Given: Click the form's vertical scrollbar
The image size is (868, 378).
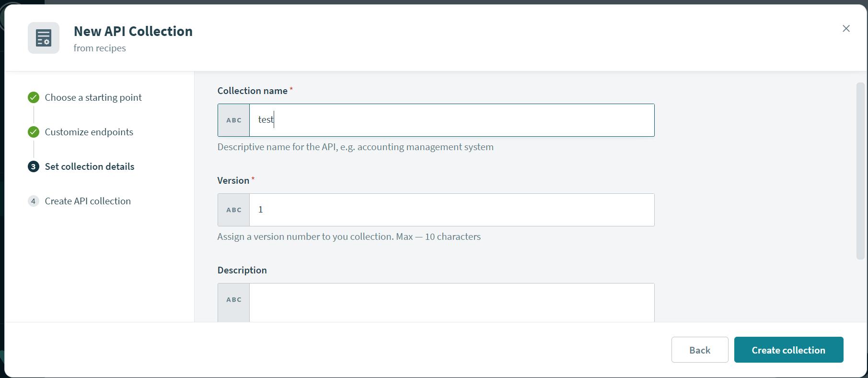Looking at the screenshot, I should pos(860,171).
